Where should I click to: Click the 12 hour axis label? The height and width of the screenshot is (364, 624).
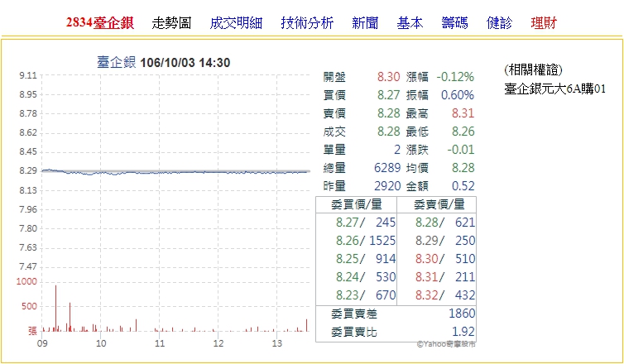[x=218, y=343]
